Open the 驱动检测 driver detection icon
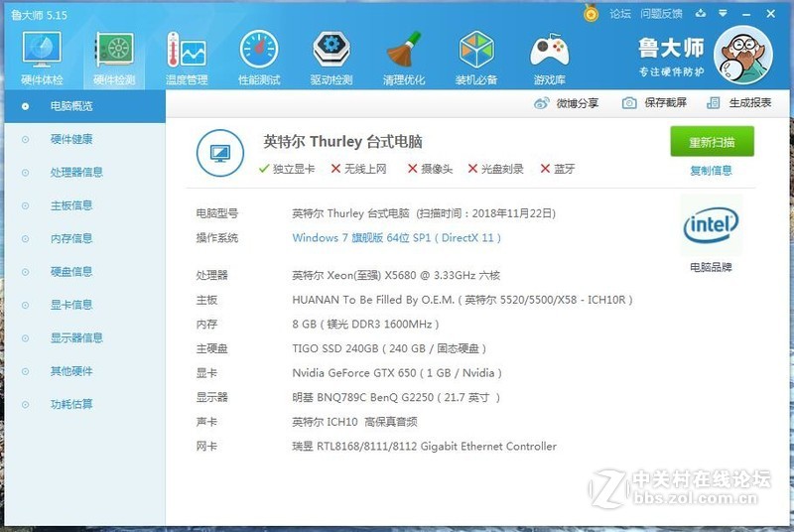The height and width of the screenshot is (532, 794). [331, 59]
